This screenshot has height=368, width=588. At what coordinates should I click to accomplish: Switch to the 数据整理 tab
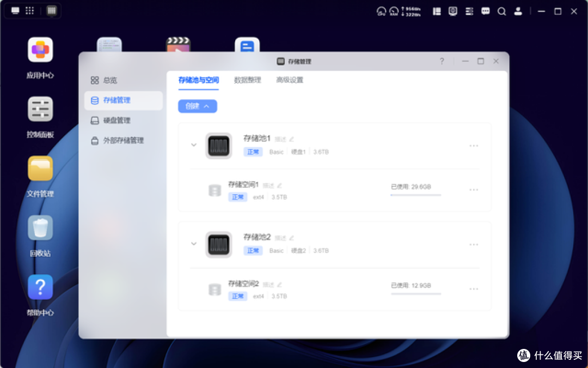[248, 80]
